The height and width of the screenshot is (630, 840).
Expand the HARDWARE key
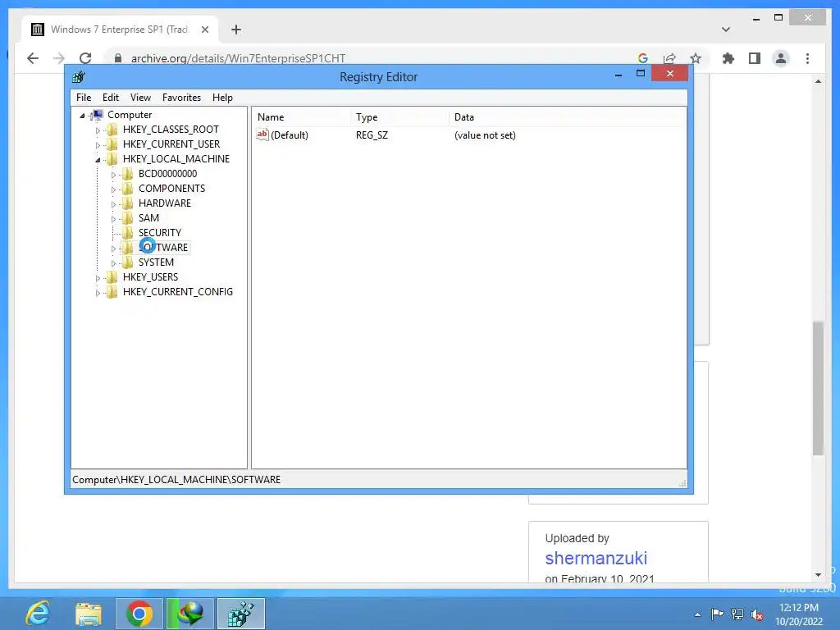pyautogui.click(x=113, y=204)
